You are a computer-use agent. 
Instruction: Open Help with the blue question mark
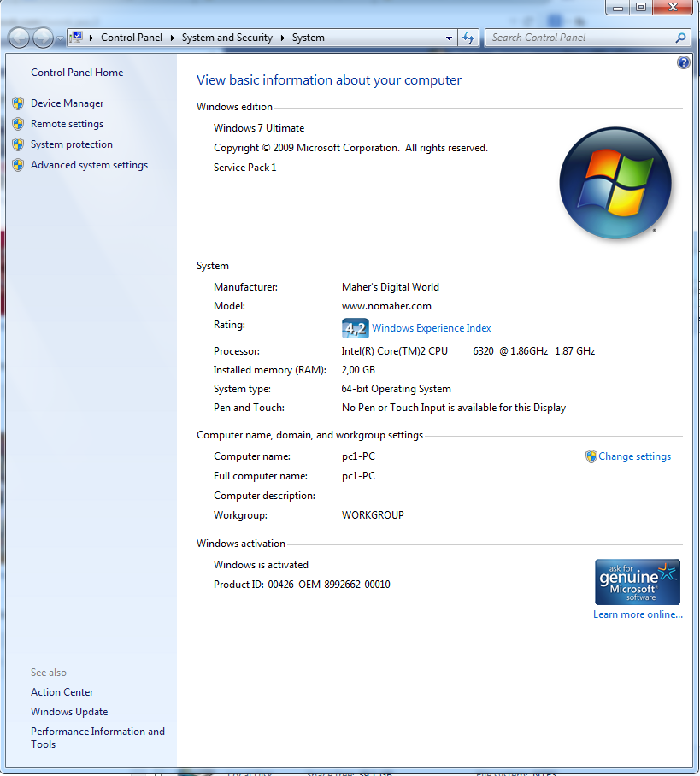point(683,62)
